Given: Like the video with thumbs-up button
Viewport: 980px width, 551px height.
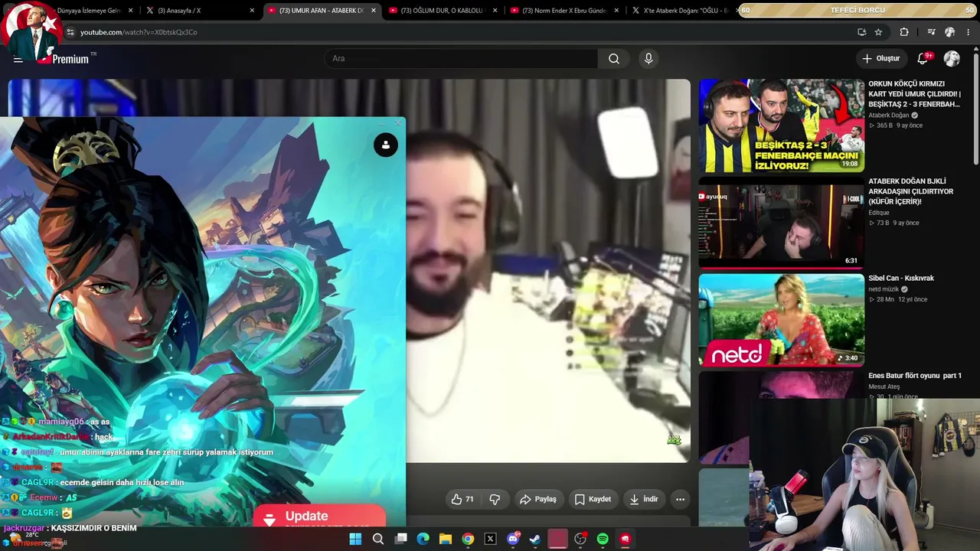Looking at the screenshot, I should tap(462, 499).
